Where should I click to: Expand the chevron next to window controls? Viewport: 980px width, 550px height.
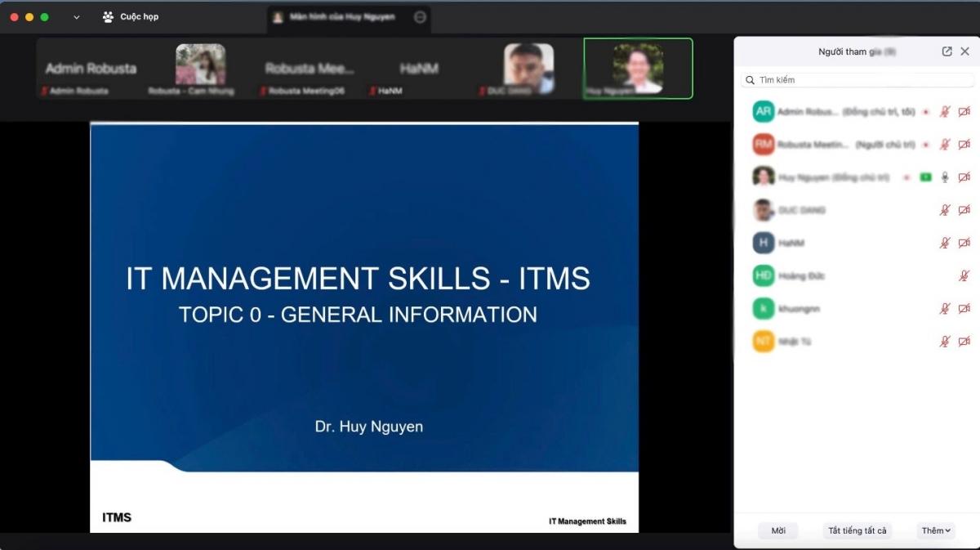coord(77,17)
